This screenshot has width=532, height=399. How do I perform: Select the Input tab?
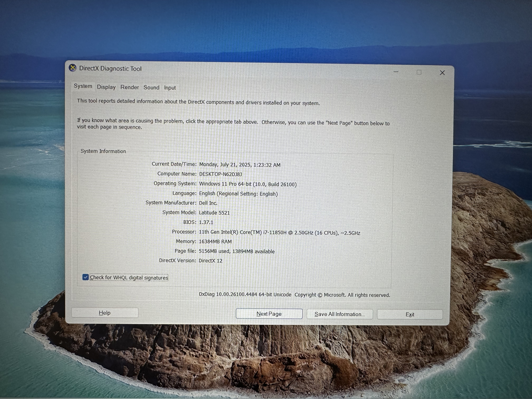[x=170, y=87]
